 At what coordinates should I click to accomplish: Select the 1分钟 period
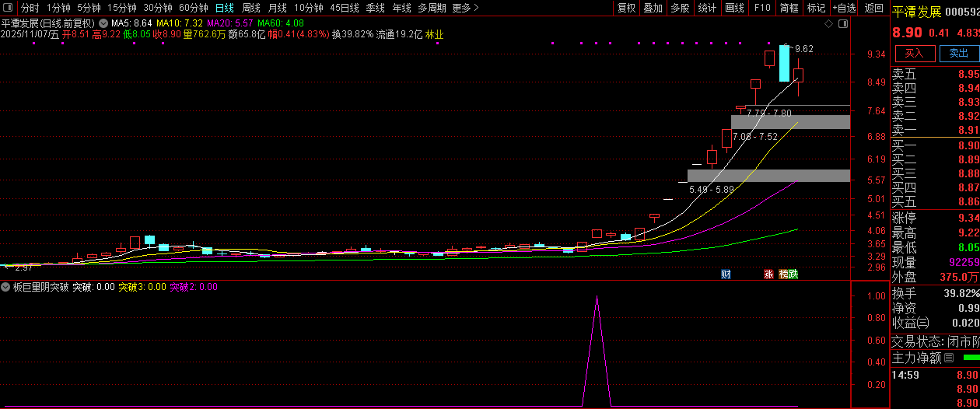coord(58,8)
